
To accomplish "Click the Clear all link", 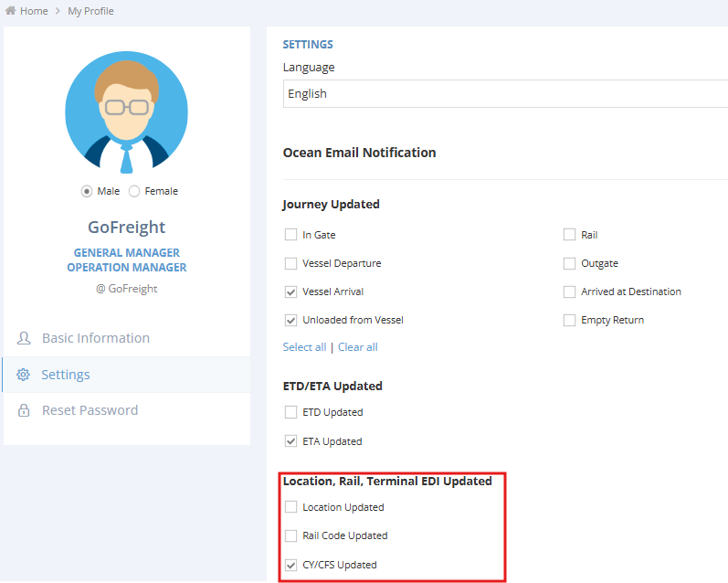I will 357,347.
